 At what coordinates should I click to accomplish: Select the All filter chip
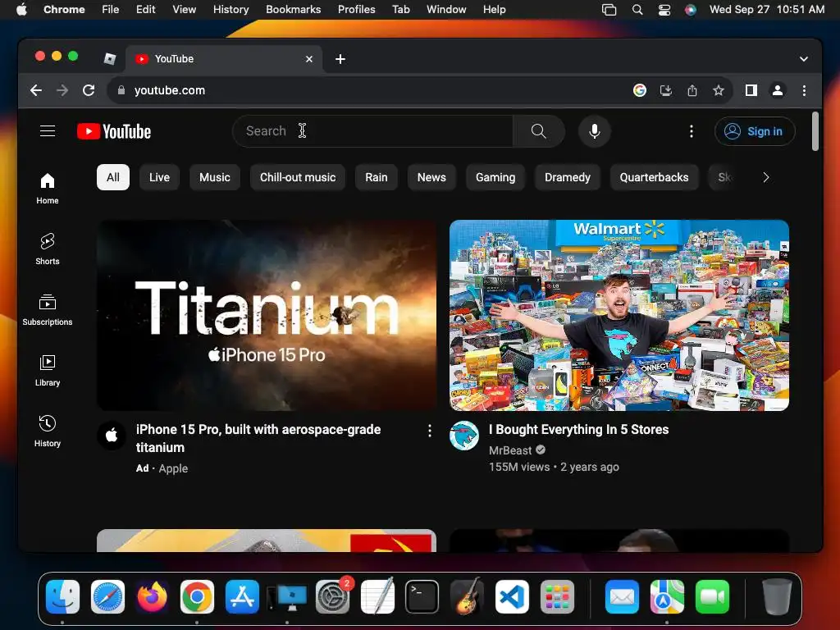(113, 177)
